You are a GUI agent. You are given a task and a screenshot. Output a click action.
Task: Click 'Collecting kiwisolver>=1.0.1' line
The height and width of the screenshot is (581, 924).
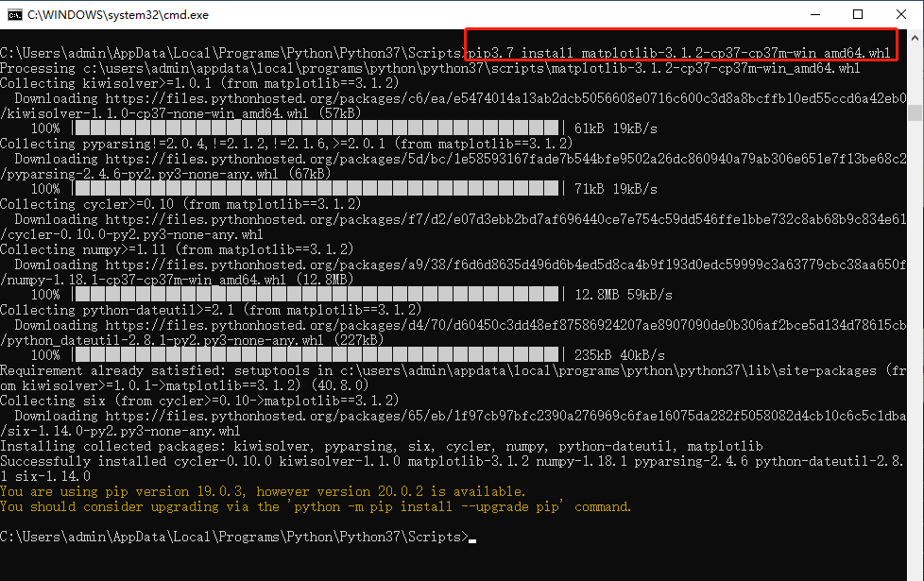(x=199, y=83)
